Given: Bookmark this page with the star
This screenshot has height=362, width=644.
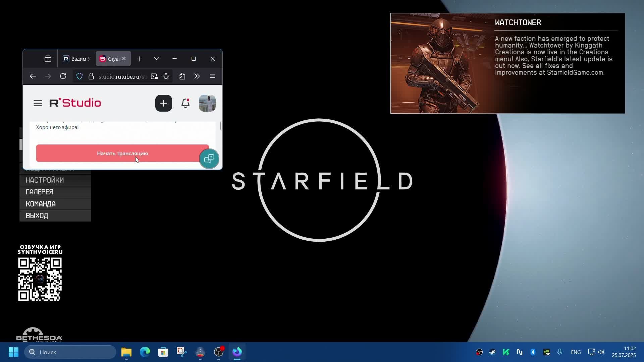Looking at the screenshot, I should point(166,76).
